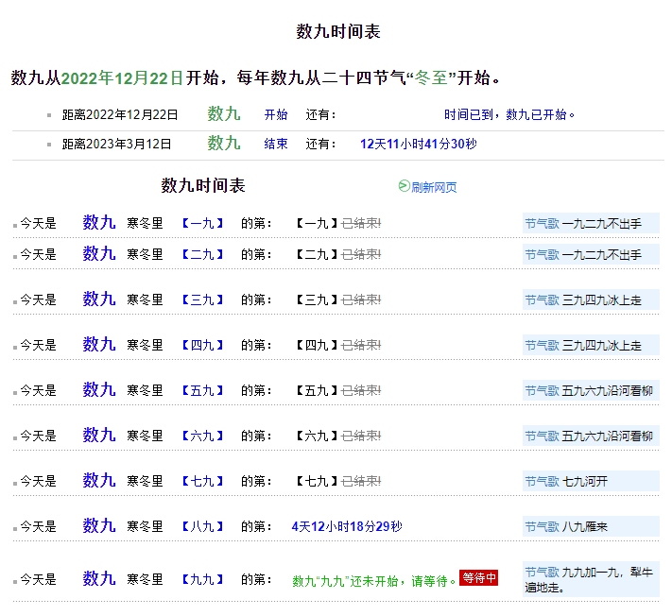The image size is (672, 616).
Task: Click the blue 【九九】 link
Action: click(x=202, y=580)
